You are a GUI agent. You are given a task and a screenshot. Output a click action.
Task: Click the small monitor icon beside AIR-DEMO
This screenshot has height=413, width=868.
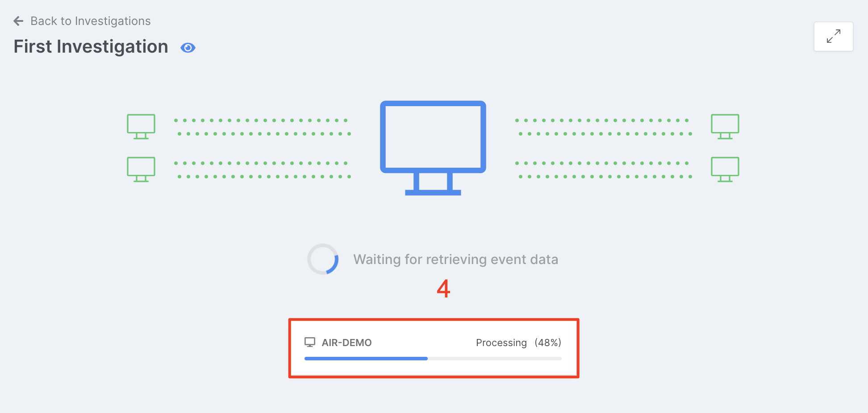pyautogui.click(x=310, y=342)
